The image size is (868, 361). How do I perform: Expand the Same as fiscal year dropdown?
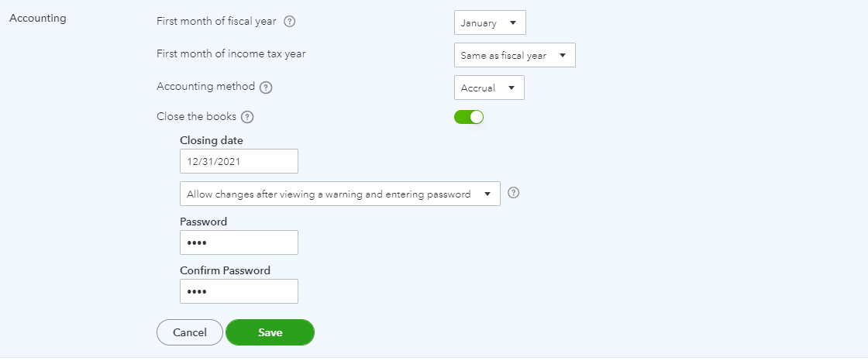[515, 55]
